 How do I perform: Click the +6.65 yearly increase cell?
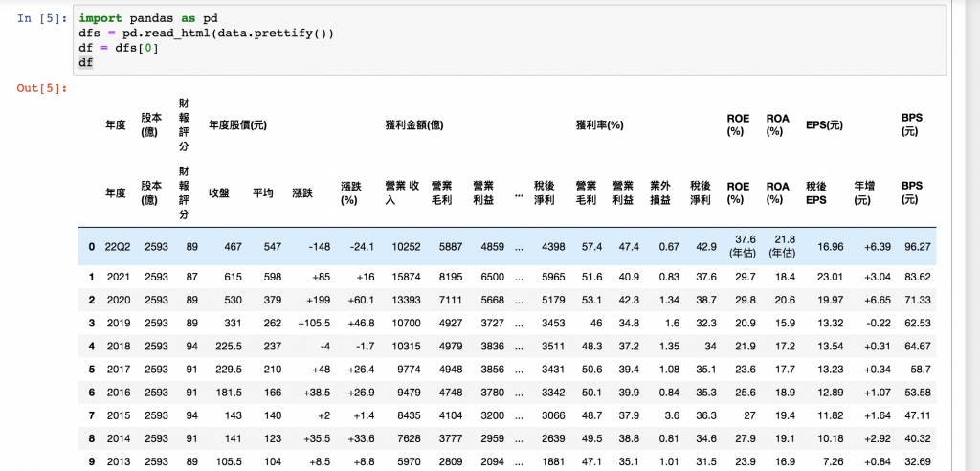tap(879, 300)
